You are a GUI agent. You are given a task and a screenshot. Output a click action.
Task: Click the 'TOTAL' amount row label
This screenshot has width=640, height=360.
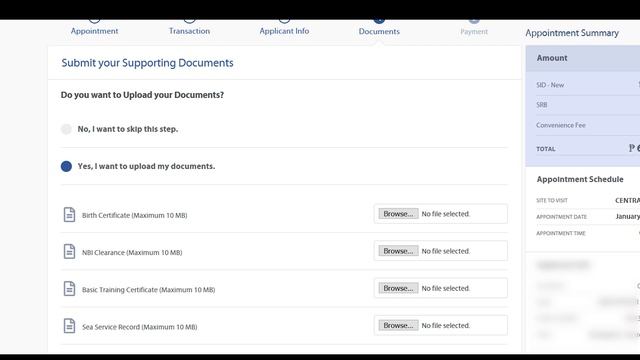point(546,149)
